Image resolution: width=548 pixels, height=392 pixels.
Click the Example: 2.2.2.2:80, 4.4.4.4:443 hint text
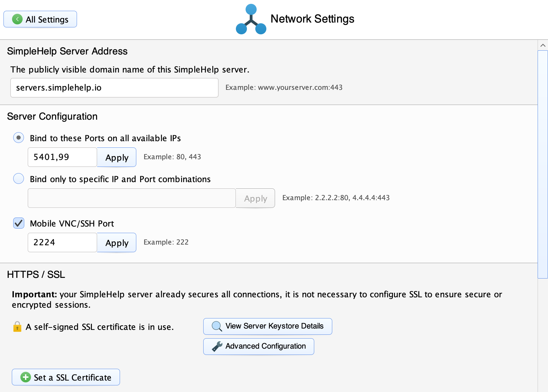tap(336, 198)
